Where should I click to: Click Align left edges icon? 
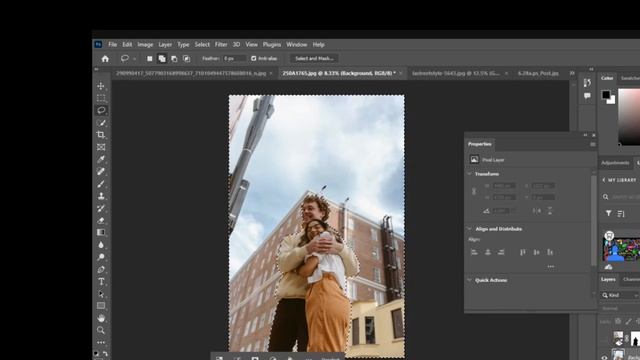474,252
